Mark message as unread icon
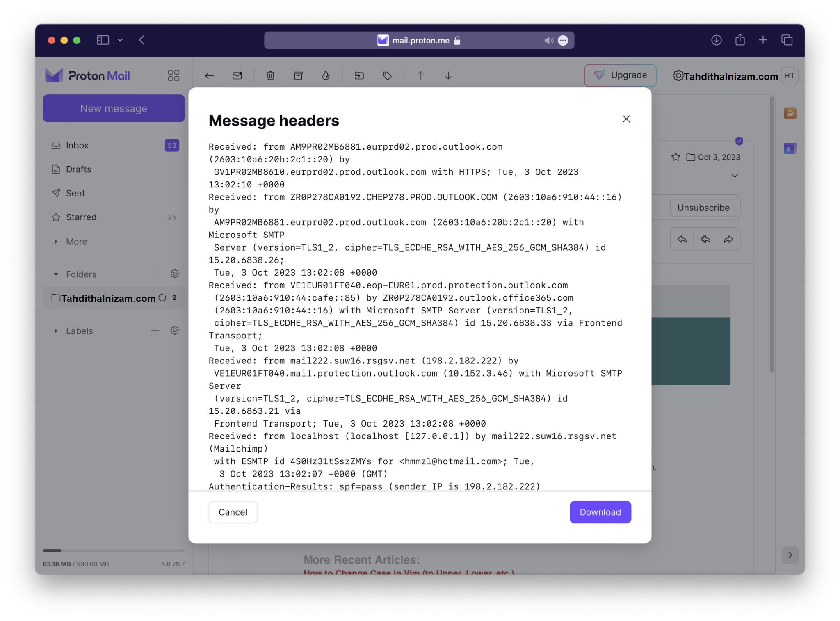 coord(237,75)
